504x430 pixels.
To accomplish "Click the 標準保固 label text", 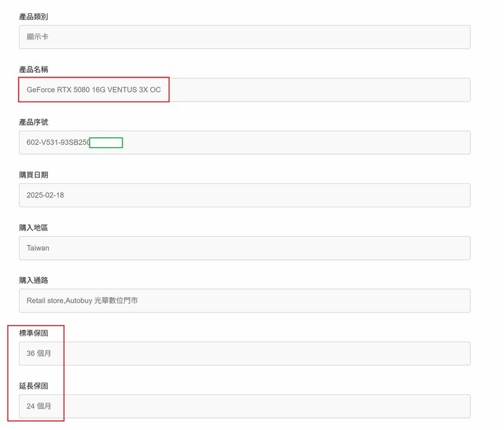I will (34, 333).
